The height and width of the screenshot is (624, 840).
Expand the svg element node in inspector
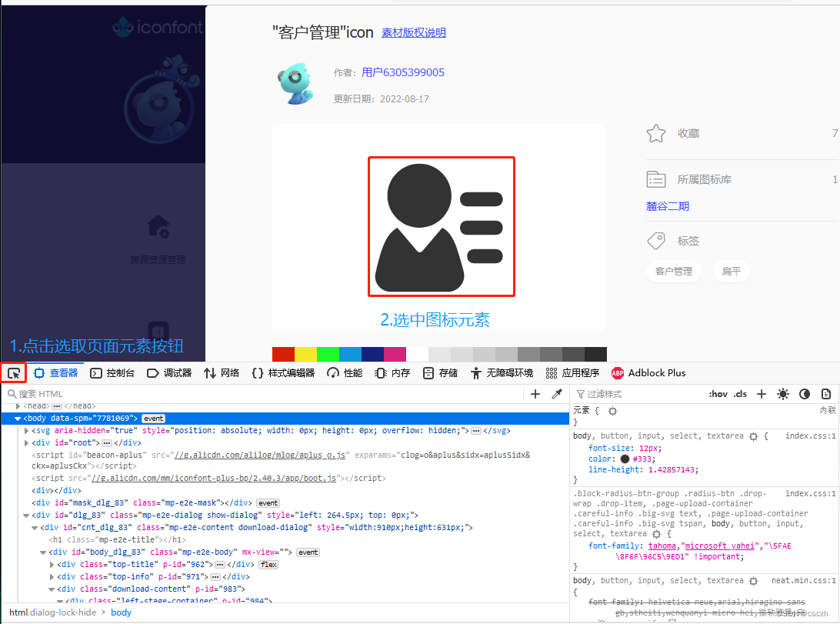tap(26, 430)
